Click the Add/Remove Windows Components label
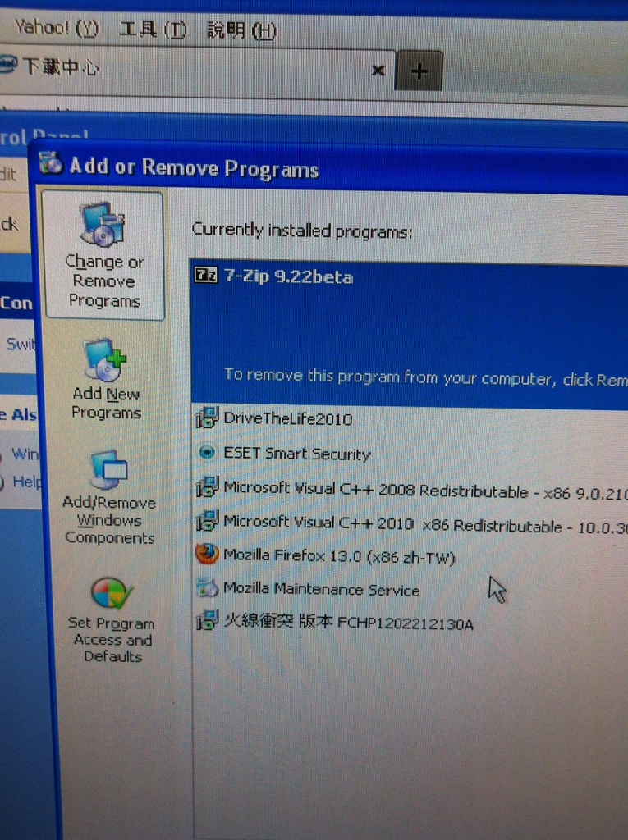 coord(109,519)
